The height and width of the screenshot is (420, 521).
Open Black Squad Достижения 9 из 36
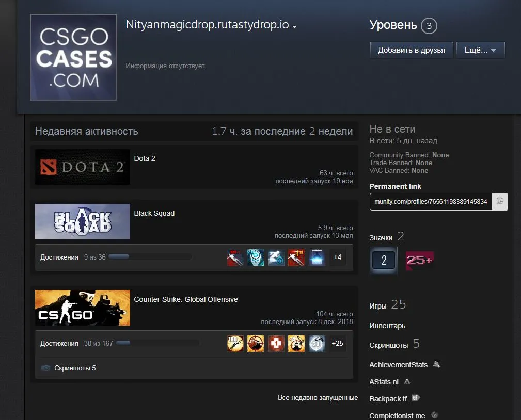point(73,257)
